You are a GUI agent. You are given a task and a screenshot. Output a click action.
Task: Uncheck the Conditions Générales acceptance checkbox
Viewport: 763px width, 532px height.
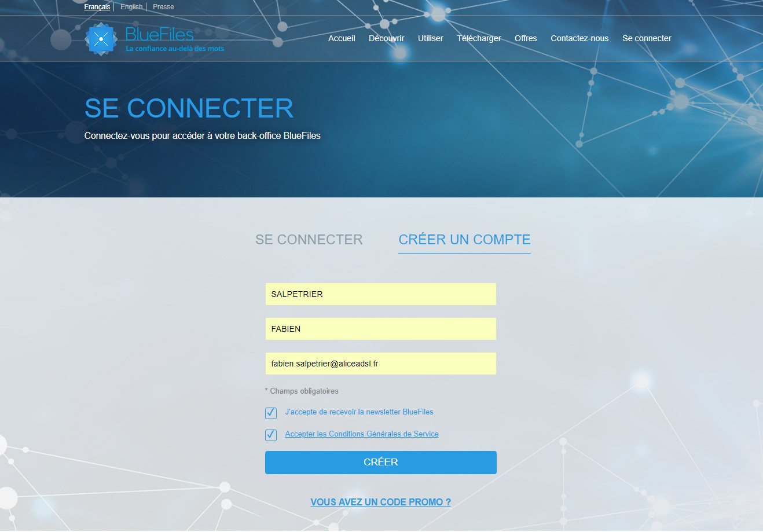pyautogui.click(x=271, y=435)
